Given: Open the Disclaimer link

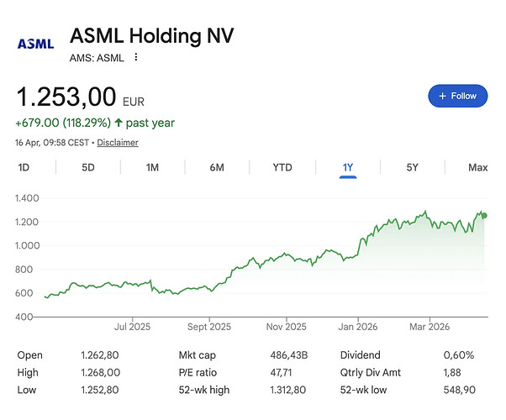Looking at the screenshot, I should click(x=118, y=143).
